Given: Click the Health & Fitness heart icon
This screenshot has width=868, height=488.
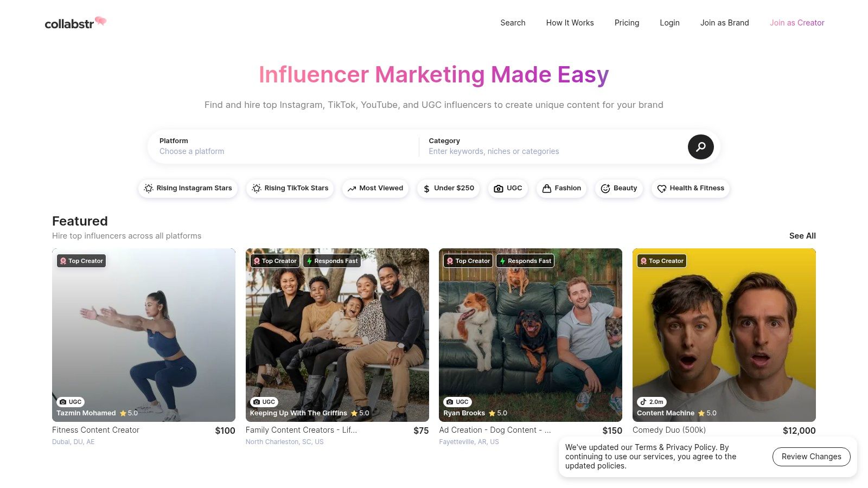Looking at the screenshot, I should coord(662,189).
